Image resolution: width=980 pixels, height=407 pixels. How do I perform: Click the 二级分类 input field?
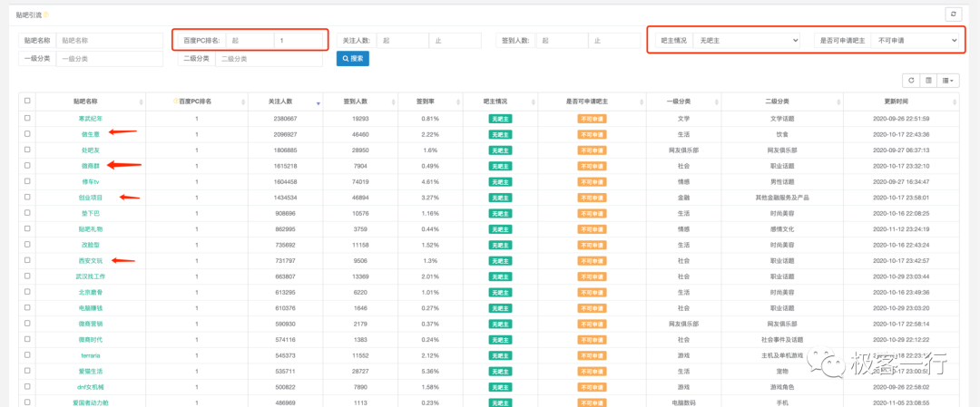pos(269,59)
